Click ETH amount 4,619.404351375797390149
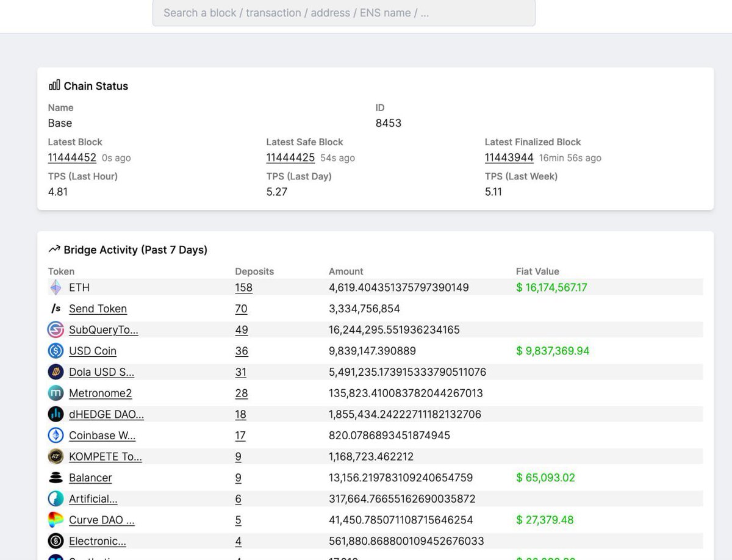Image resolution: width=732 pixels, height=560 pixels. click(x=399, y=287)
